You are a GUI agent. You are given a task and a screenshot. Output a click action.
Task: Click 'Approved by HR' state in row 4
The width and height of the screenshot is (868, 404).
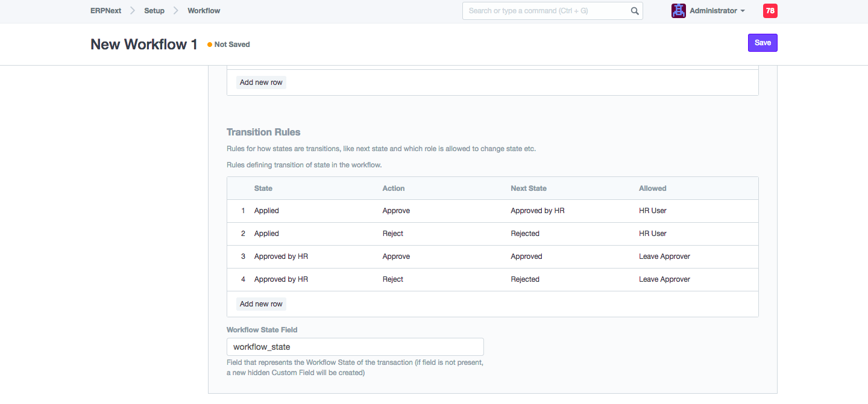pos(281,279)
